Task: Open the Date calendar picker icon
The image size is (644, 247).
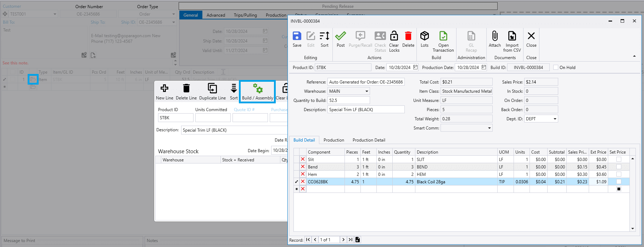Action: tap(415, 67)
